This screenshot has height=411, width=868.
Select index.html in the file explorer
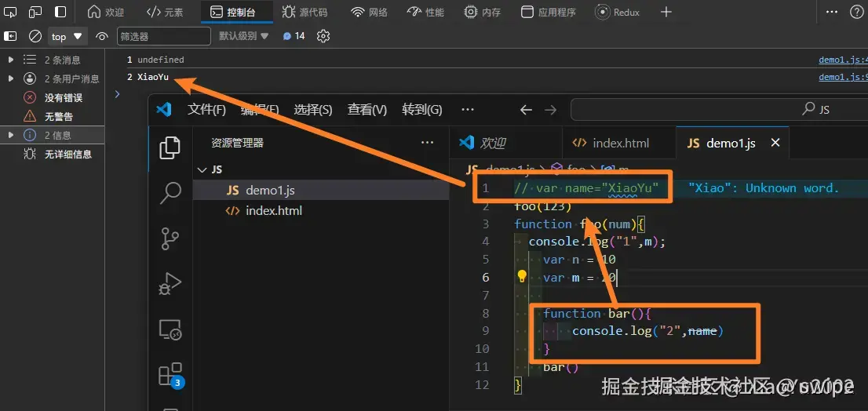(320, 211)
